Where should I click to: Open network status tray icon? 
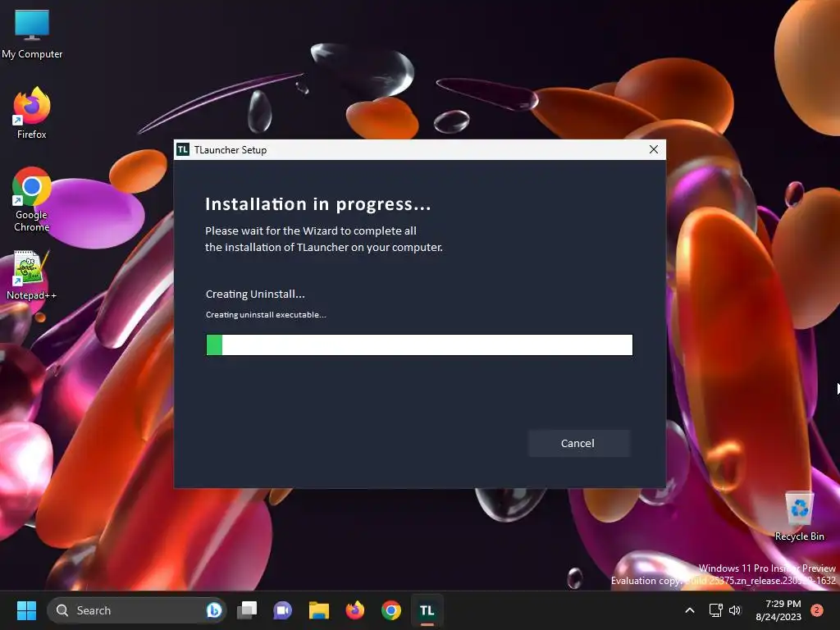(715, 610)
